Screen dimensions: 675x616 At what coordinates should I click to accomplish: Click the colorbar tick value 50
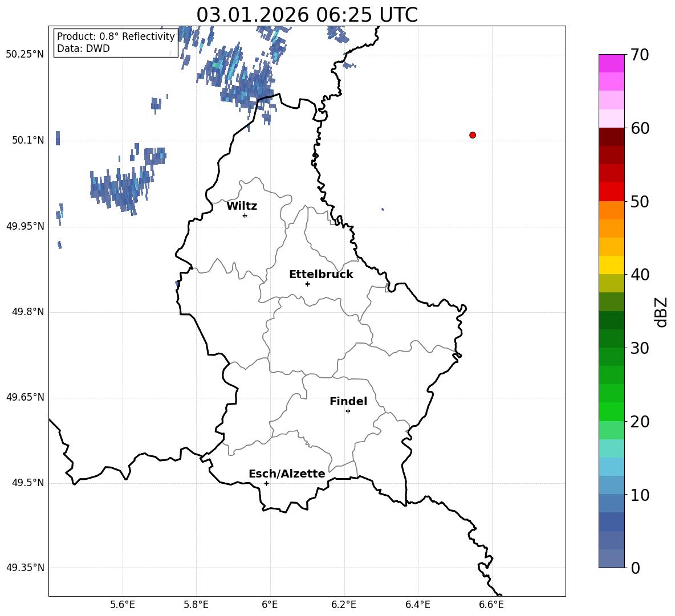point(639,201)
